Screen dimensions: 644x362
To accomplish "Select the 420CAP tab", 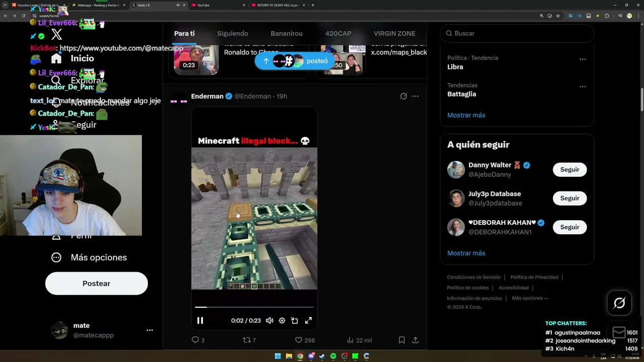I will tap(338, 33).
